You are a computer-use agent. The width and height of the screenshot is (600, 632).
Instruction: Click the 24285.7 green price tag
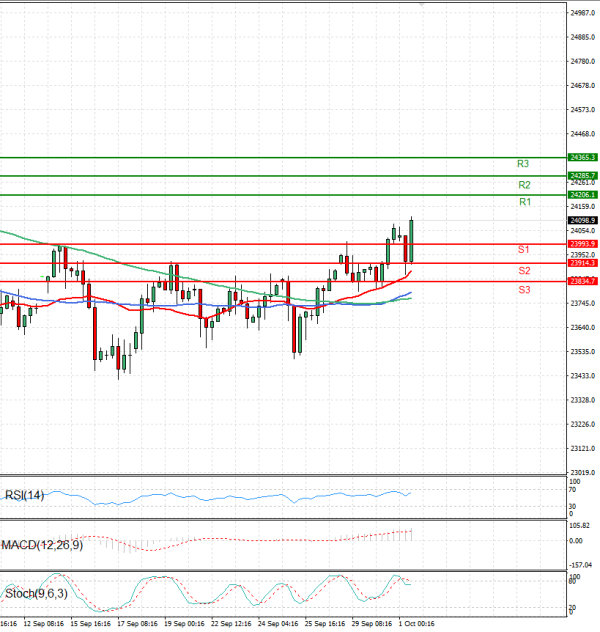click(x=582, y=176)
